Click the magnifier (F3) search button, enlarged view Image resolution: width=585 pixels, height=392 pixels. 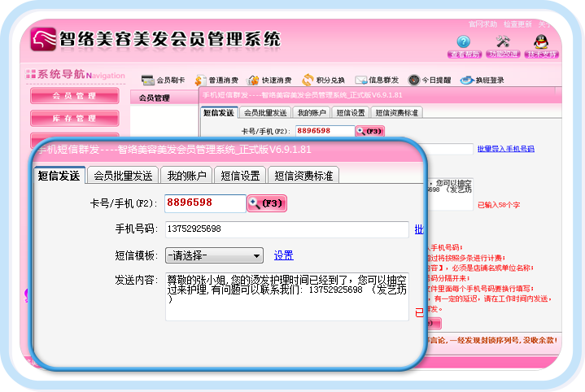click(267, 203)
